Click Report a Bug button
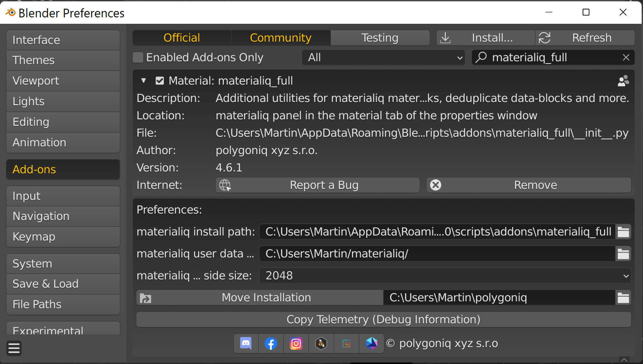Image resolution: width=643 pixels, height=364 pixels. (x=318, y=185)
